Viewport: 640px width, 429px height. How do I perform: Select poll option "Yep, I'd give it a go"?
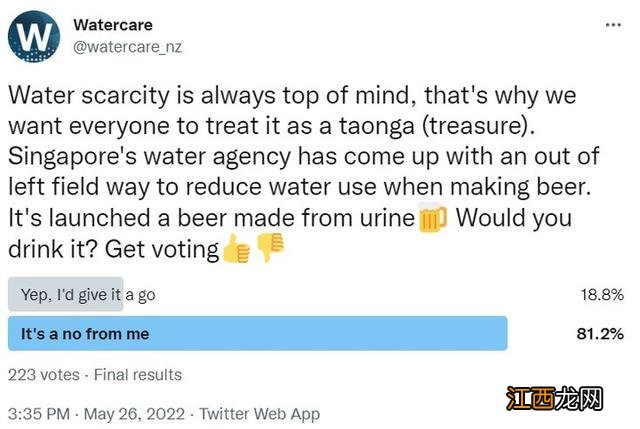click(x=82, y=295)
